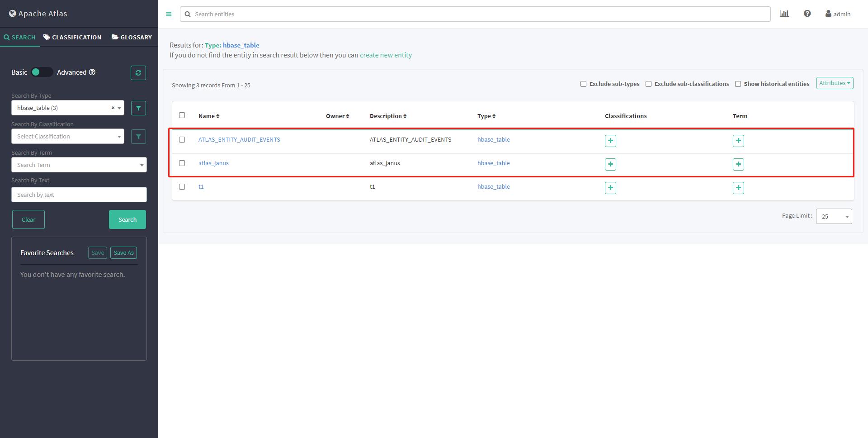The width and height of the screenshot is (868, 438).
Task: Open the classification attribute filter icon
Action: (138, 137)
